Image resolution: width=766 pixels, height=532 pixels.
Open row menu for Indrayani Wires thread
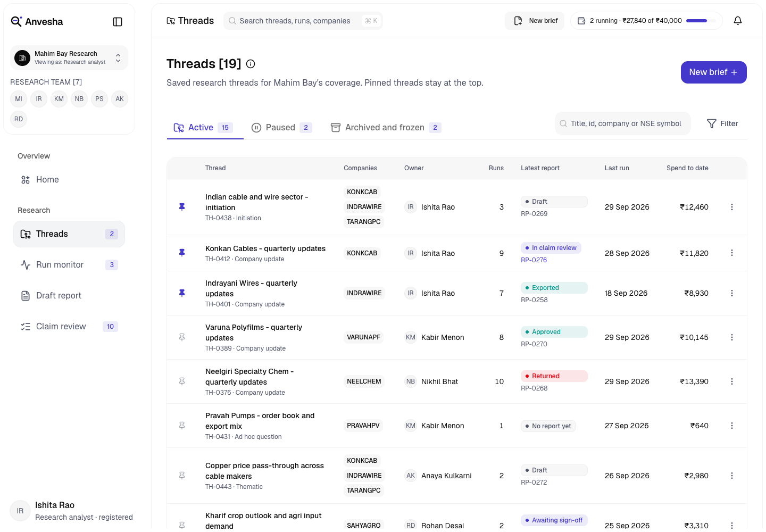coord(732,293)
